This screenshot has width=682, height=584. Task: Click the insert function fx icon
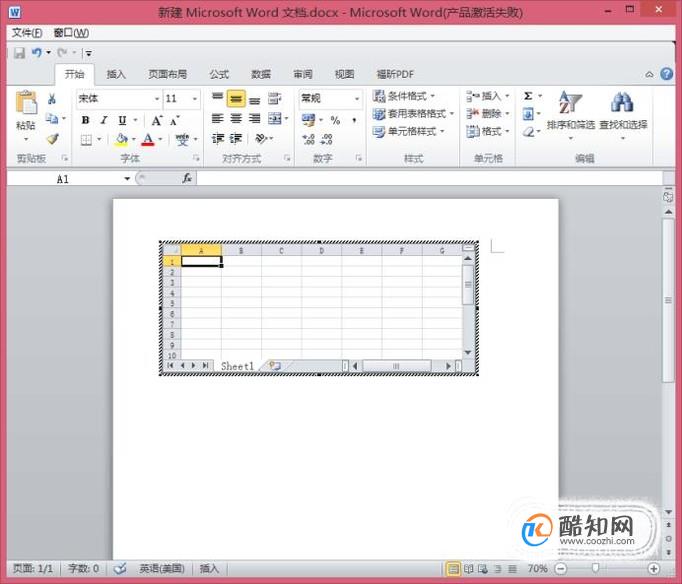[187, 178]
